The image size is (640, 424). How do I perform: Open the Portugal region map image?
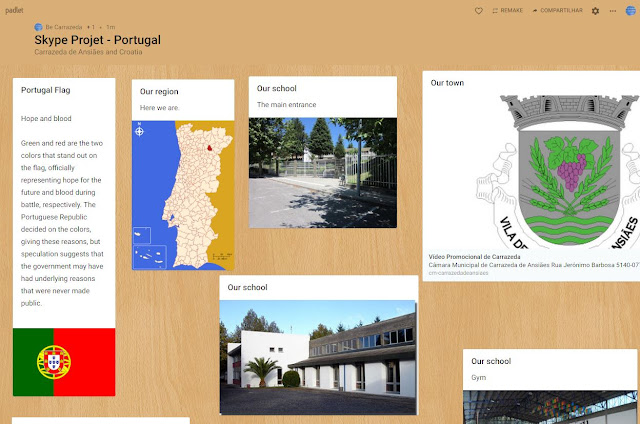(x=183, y=195)
